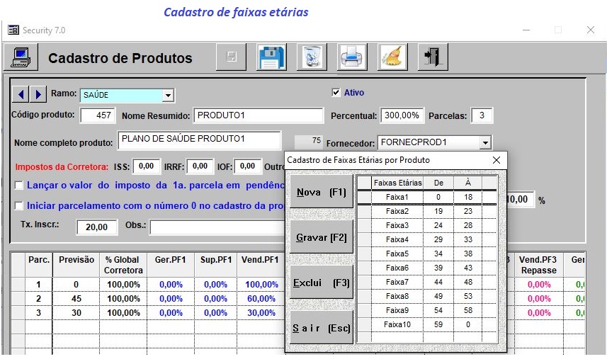Click the Nova (F1) button
Image resolution: width=607 pixels, height=364 pixels.
pyautogui.click(x=322, y=192)
